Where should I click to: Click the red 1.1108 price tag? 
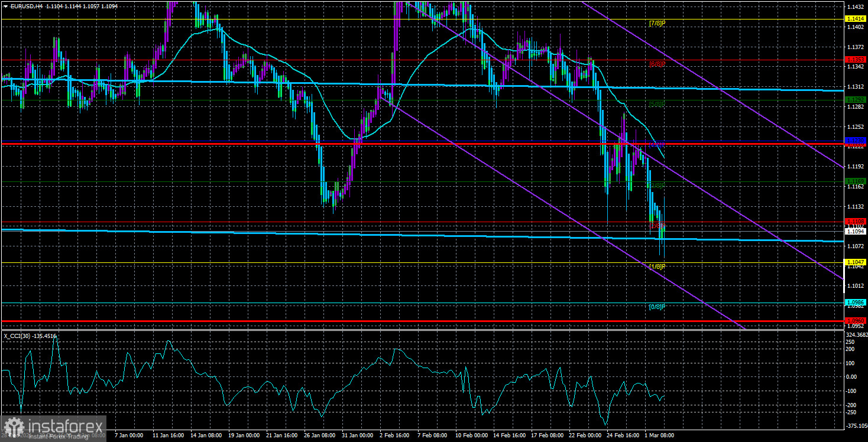tap(856, 221)
